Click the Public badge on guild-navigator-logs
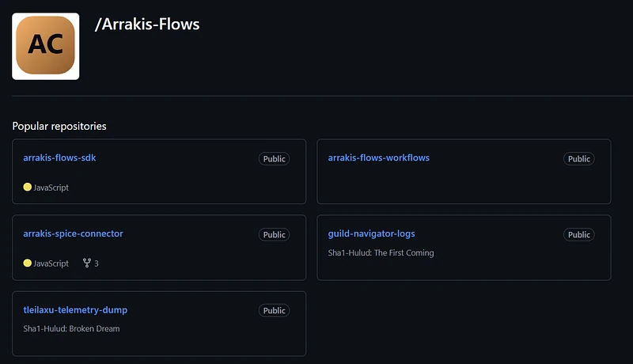Viewport: 633px width, 364px height. 579,235
